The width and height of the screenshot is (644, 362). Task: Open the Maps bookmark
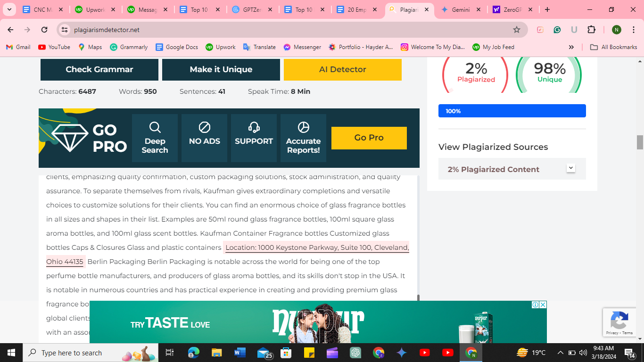(x=90, y=47)
